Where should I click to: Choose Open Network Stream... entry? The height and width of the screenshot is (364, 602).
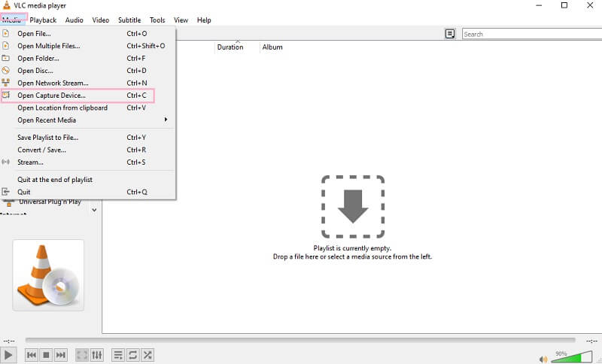pos(87,83)
